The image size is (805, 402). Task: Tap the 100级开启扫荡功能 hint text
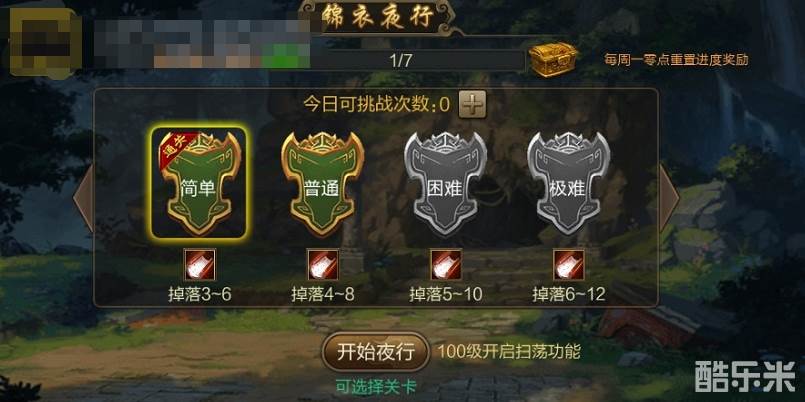[x=509, y=352]
